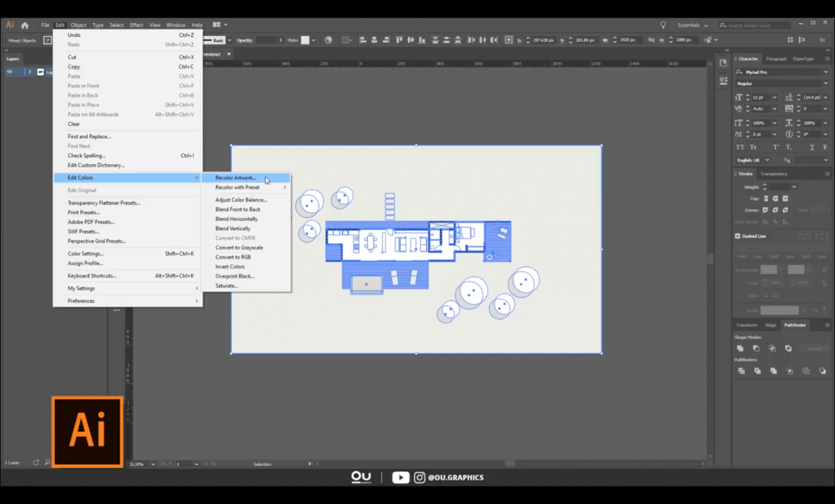Viewport: 835px width, 504px height.
Task: Open the Preferences submenu
Action: 128,301
